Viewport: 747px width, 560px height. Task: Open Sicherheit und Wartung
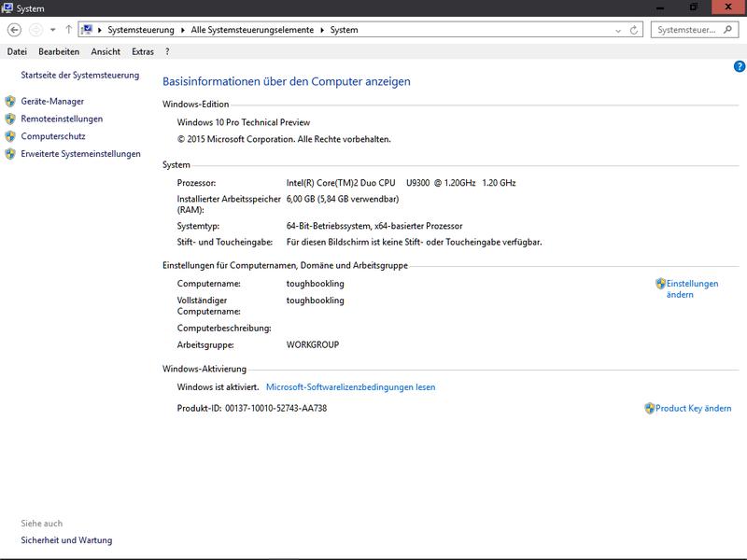66,540
